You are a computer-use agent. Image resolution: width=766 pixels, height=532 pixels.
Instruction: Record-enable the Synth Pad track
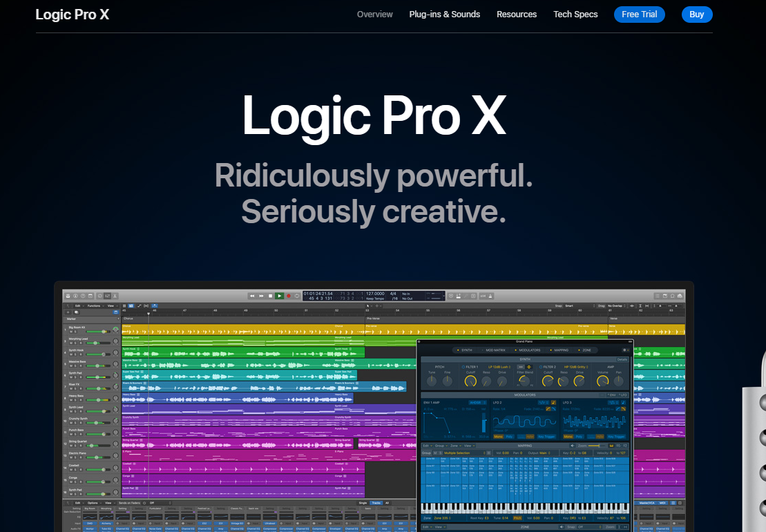pos(81,377)
